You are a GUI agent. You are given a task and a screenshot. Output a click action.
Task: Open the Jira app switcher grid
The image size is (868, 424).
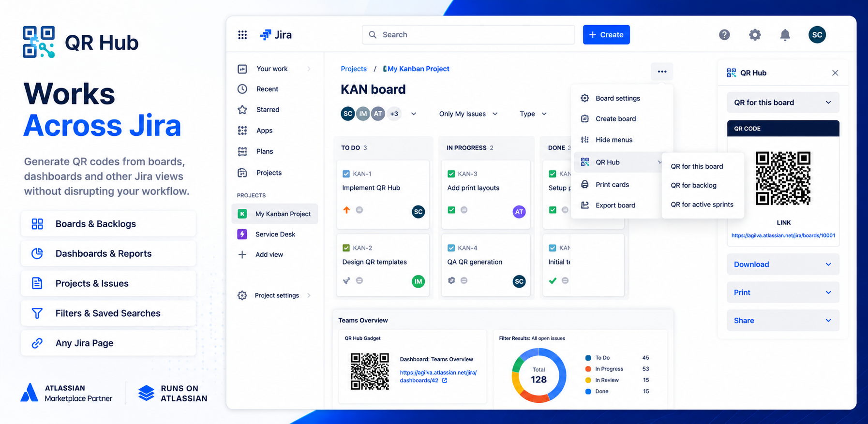click(242, 35)
